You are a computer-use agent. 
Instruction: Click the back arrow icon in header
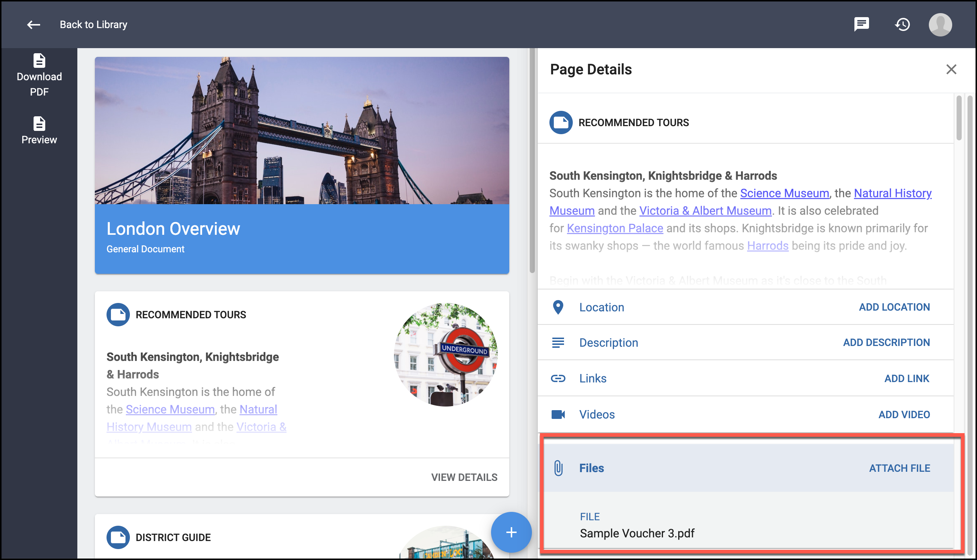[x=34, y=25]
